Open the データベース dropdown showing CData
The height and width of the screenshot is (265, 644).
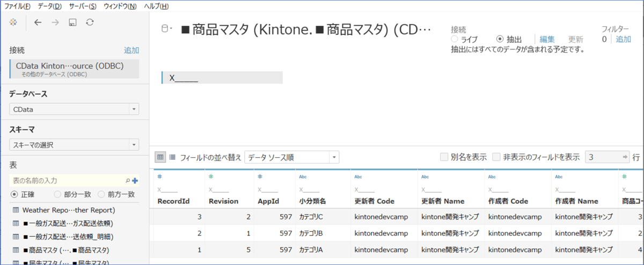pyautogui.click(x=74, y=109)
